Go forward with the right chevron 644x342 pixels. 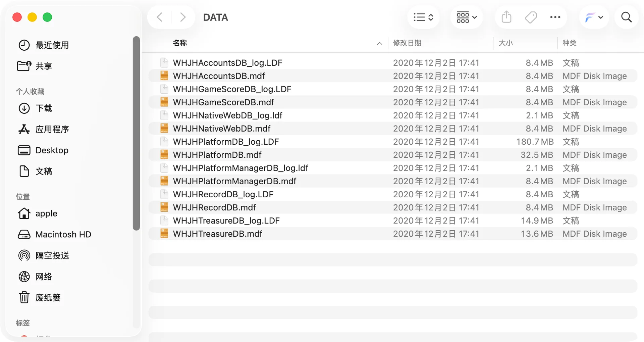point(182,17)
